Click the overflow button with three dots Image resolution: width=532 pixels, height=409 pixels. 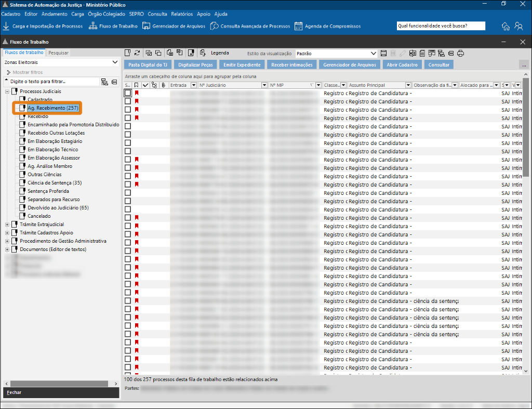pos(524,65)
